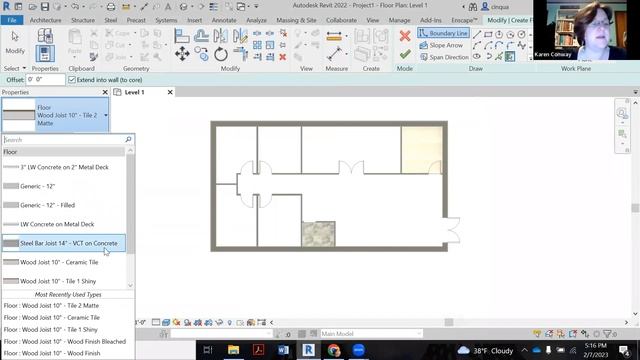Click the Print icon in quick access toolbar
Image resolution: width=640 pixels, height=360 pixels.
point(111,7)
